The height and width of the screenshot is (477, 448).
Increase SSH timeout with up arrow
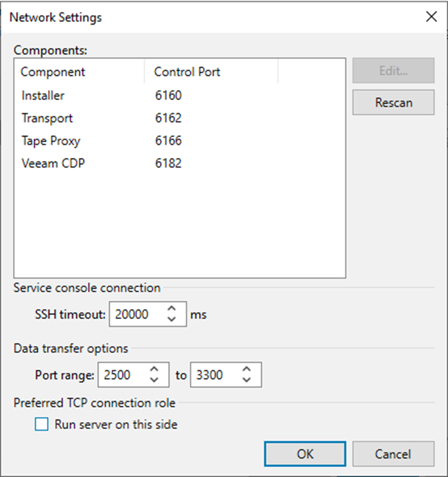click(x=172, y=309)
